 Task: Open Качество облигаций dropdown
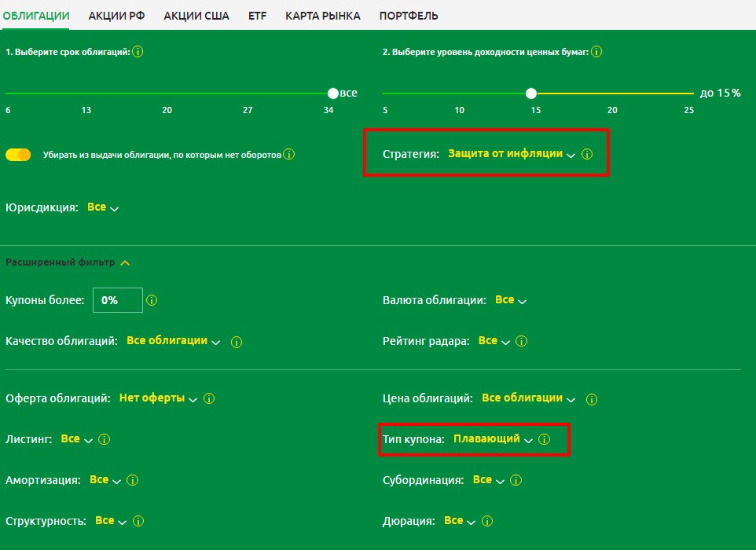point(173,341)
